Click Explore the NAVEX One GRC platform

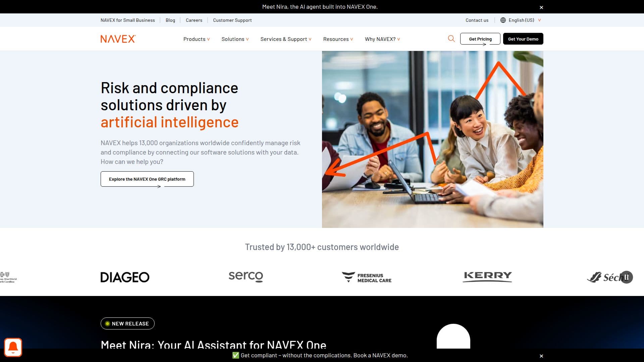tap(147, 179)
